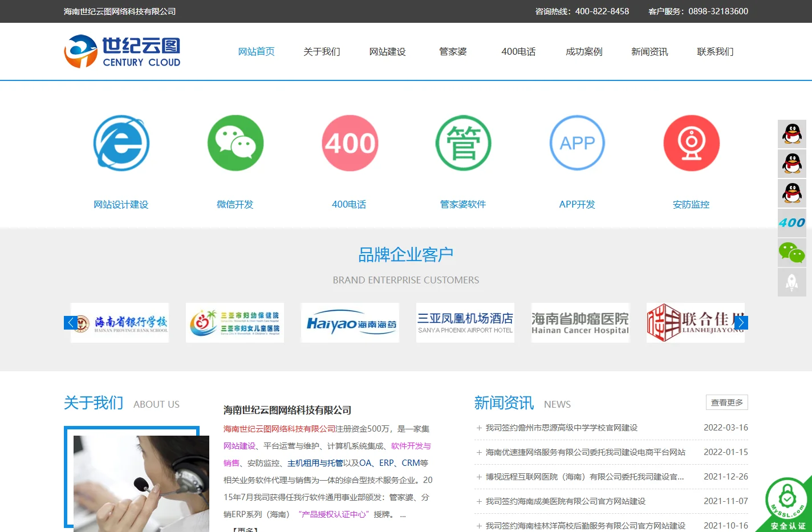This screenshot has height=532, width=812.
Task: Click the 网站设计建设 text link
Action: (x=121, y=205)
